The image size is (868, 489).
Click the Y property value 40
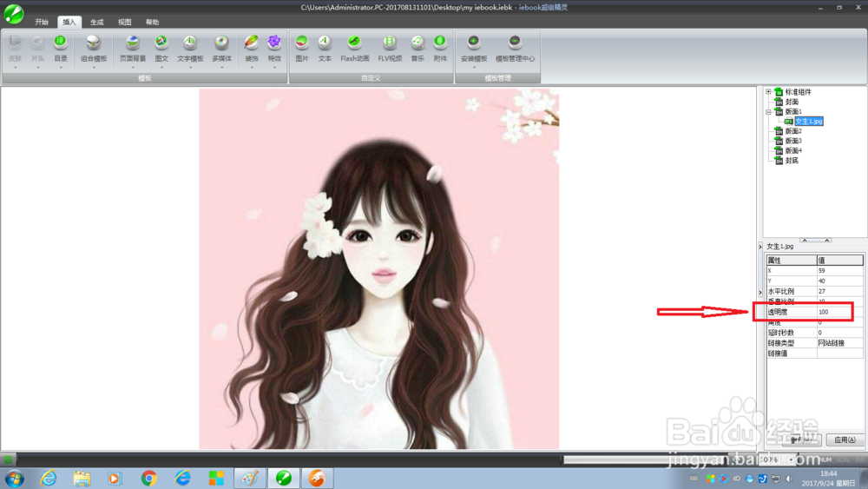coord(839,281)
